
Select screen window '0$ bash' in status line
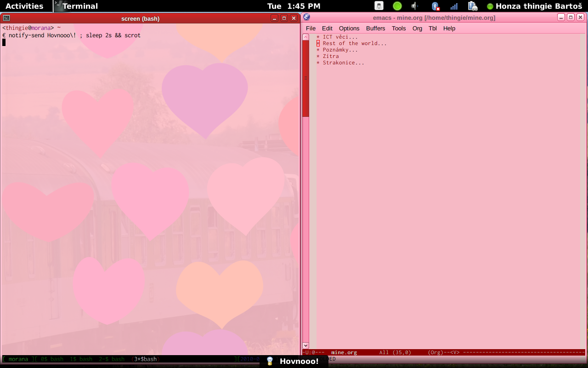(x=52, y=359)
